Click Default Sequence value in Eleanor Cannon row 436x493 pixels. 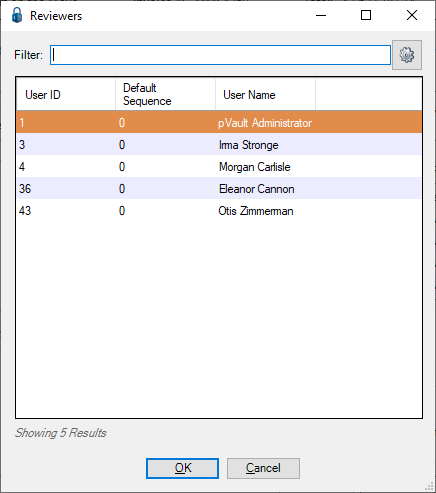122,189
